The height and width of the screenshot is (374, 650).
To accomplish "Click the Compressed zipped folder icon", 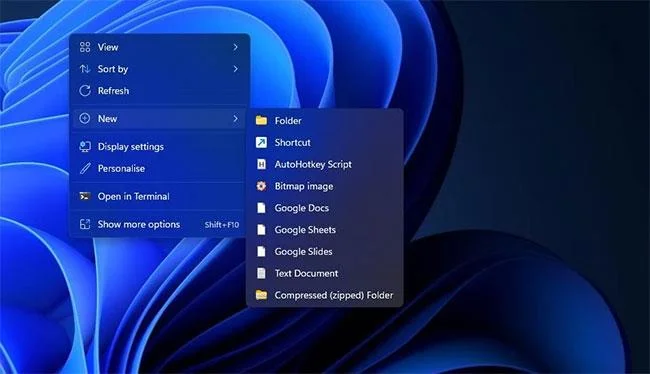I will click(x=261, y=295).
